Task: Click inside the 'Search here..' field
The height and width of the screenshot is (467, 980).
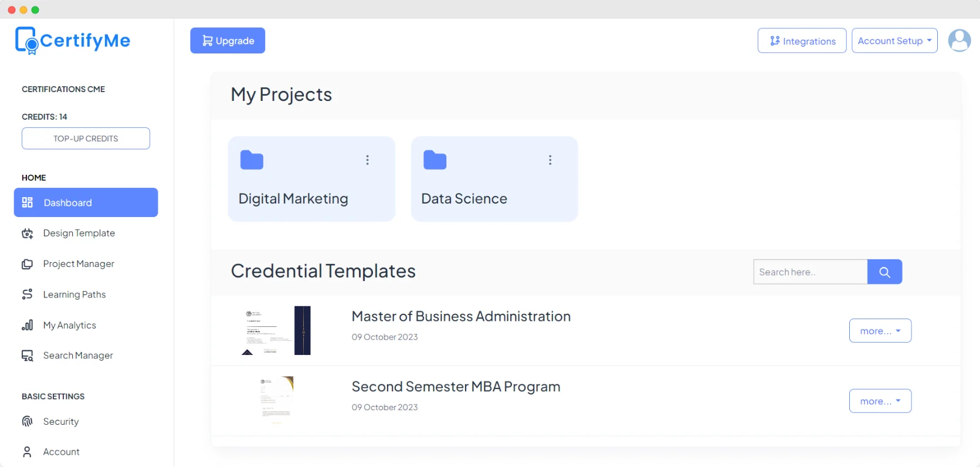Action: coord(811,272)
